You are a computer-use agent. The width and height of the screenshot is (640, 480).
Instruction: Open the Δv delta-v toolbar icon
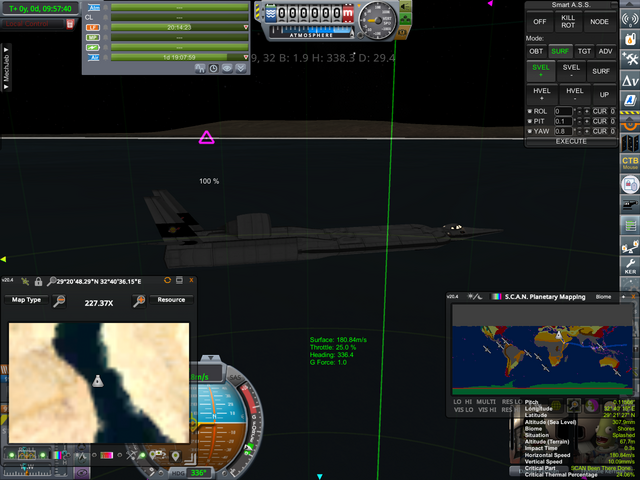[x=630, y=80]
